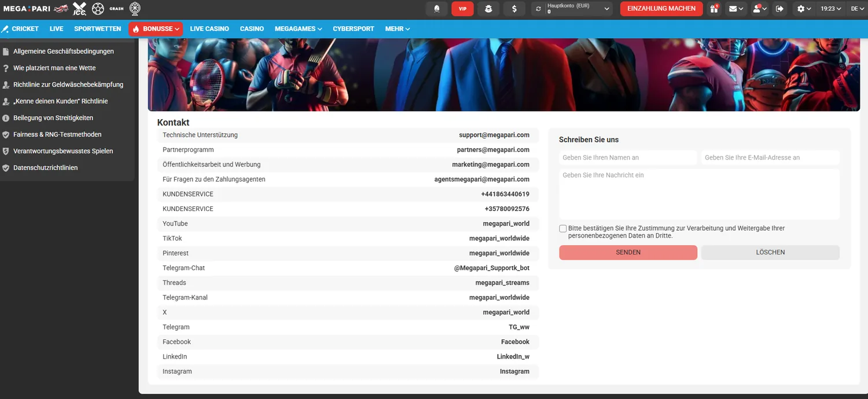868x399 pixels.
Task: Open the Cricket menu item
Action: (x=20, y=29)
